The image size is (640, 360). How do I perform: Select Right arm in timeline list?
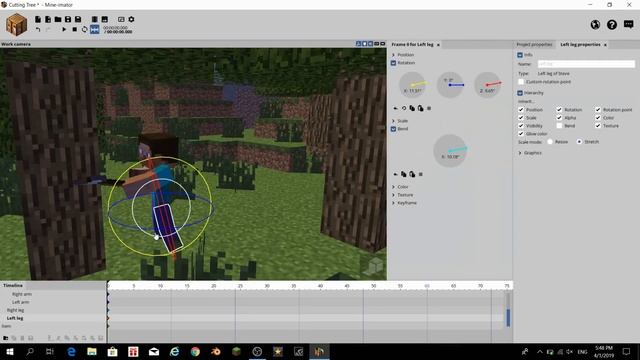click(x=22, y=294)
